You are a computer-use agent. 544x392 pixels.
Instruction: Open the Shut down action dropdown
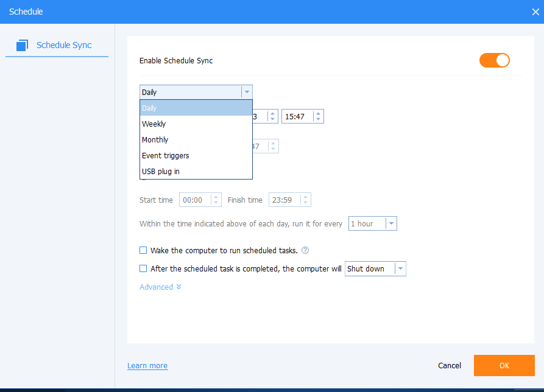click(375, 268)
